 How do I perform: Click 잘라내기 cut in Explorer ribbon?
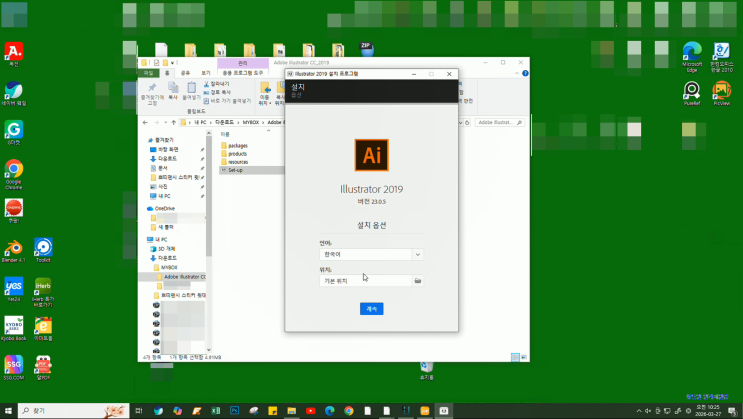217,84
